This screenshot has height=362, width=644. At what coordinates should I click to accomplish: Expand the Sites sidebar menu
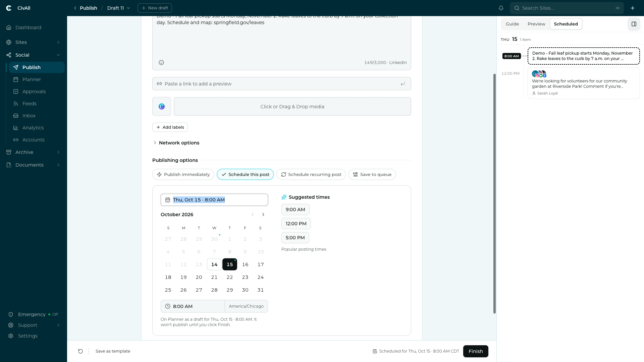(58, 42)
